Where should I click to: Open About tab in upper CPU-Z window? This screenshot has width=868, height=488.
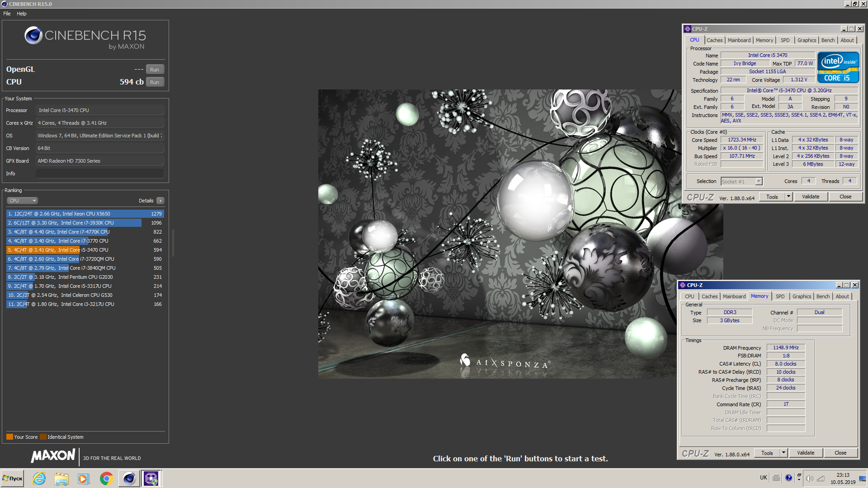[x=847, y=40]
